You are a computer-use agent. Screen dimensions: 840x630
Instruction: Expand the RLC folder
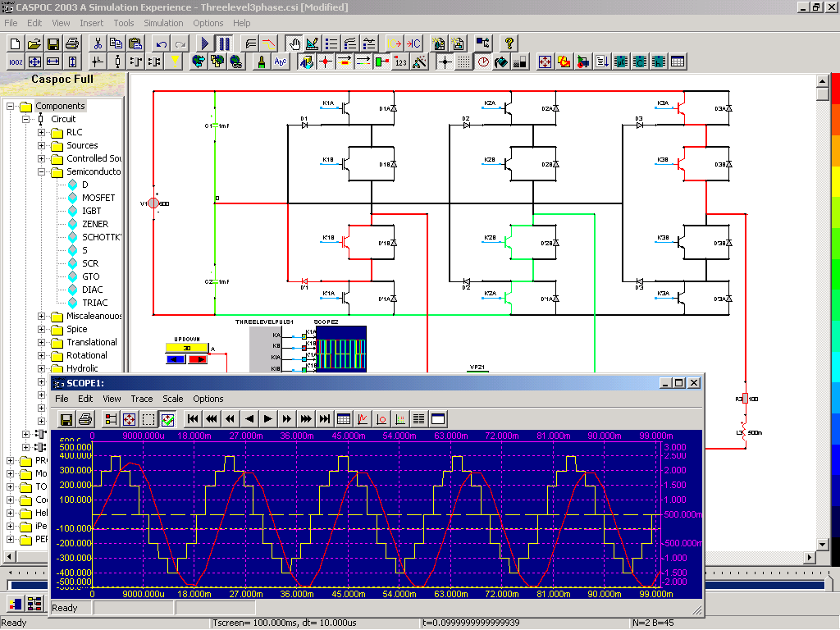(41, 132)
